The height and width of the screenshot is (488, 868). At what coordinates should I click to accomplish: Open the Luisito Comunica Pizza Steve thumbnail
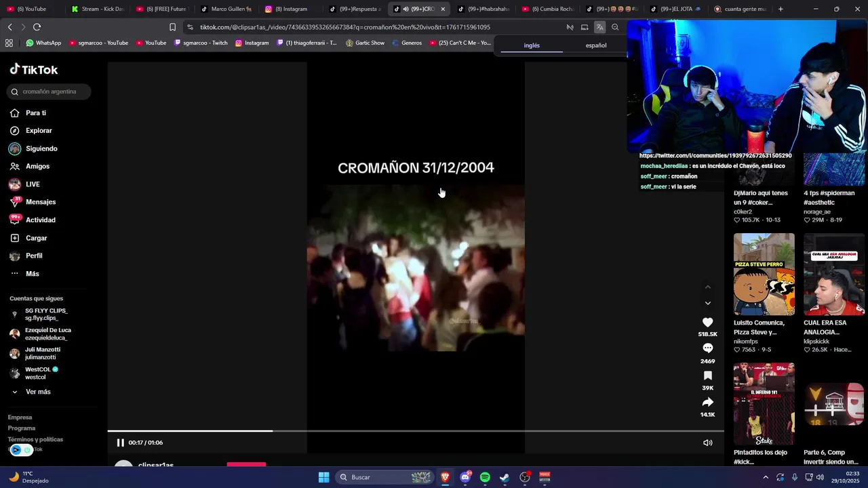click(764, 274)
